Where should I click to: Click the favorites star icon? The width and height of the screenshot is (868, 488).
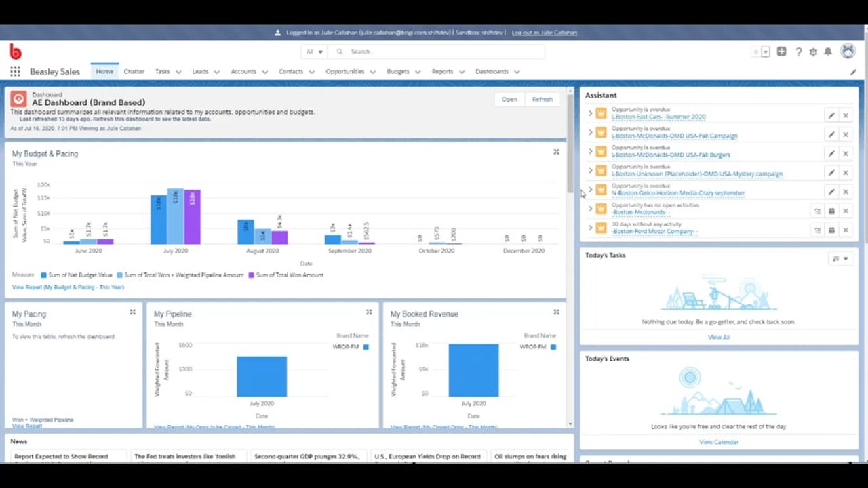pos(756,52)
